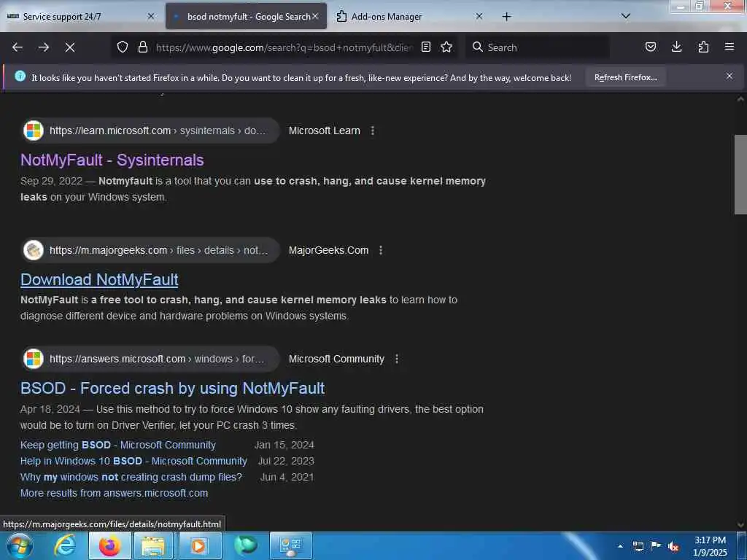Open Pocket save icon in toolbar
This screenshot has width=747, height=560.
(650, 47)
